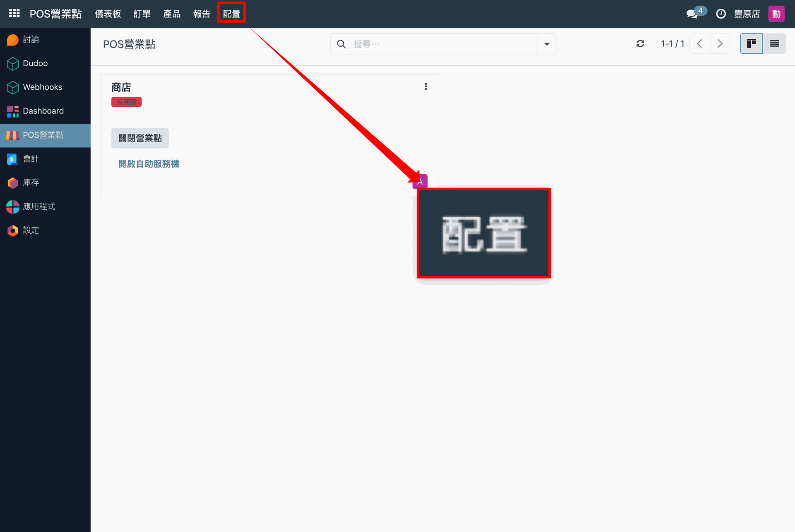Open the apps grid menu icon
Image resolution: width=795 pixels, height=532 pixels.
point(14,14)
